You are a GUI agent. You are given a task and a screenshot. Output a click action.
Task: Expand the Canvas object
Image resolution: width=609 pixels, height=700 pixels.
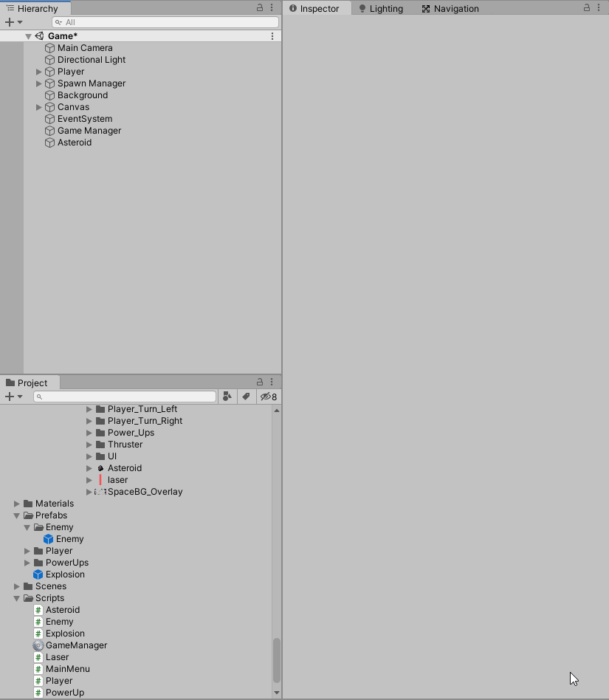click(39, 107)
